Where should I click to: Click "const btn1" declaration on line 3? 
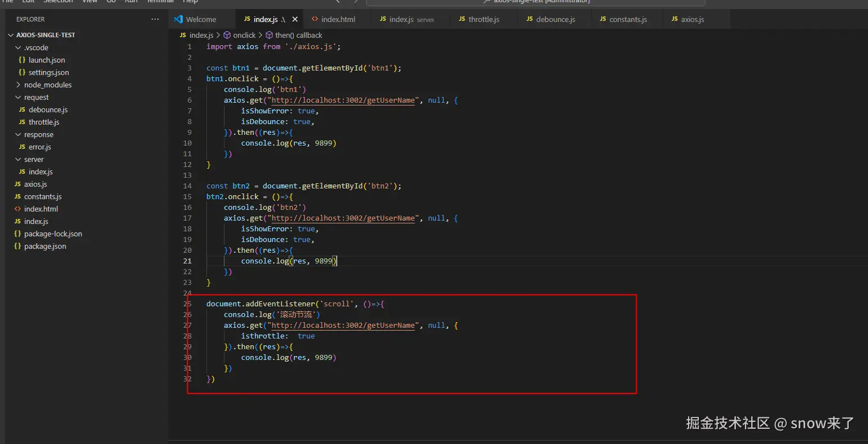click(x=228, y=68)
